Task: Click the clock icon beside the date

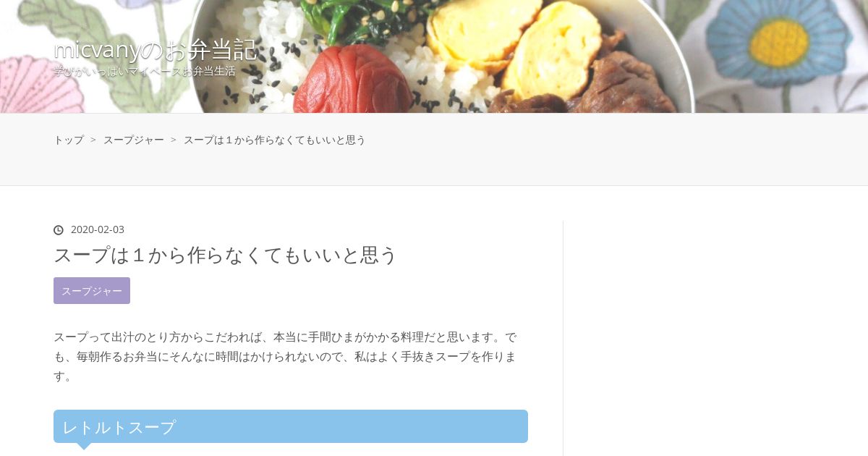Action: (x=59, y=230)
